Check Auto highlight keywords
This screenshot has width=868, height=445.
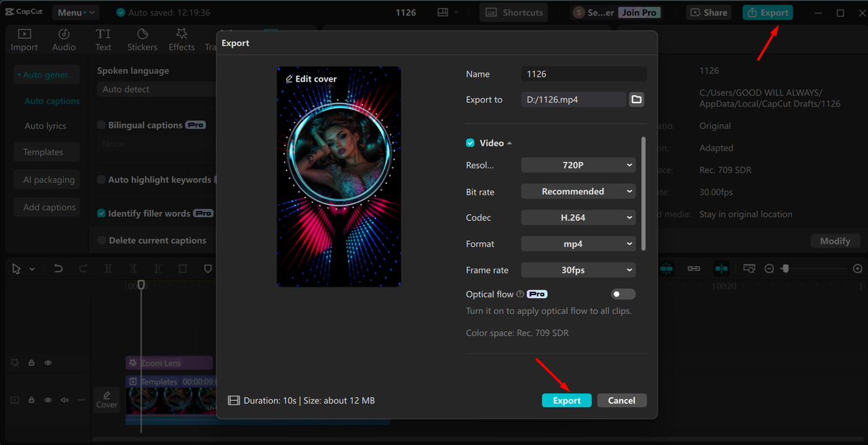click(x=101, y=180)
